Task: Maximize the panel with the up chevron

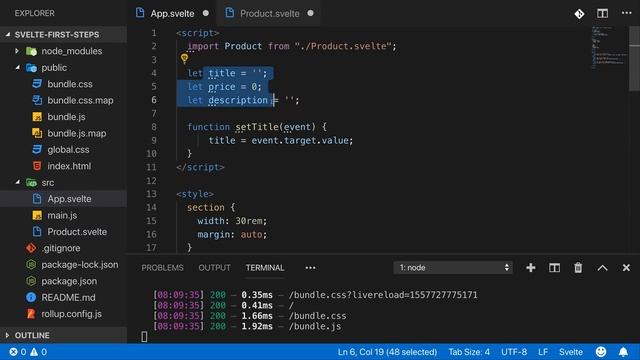Action: point(602,268)
